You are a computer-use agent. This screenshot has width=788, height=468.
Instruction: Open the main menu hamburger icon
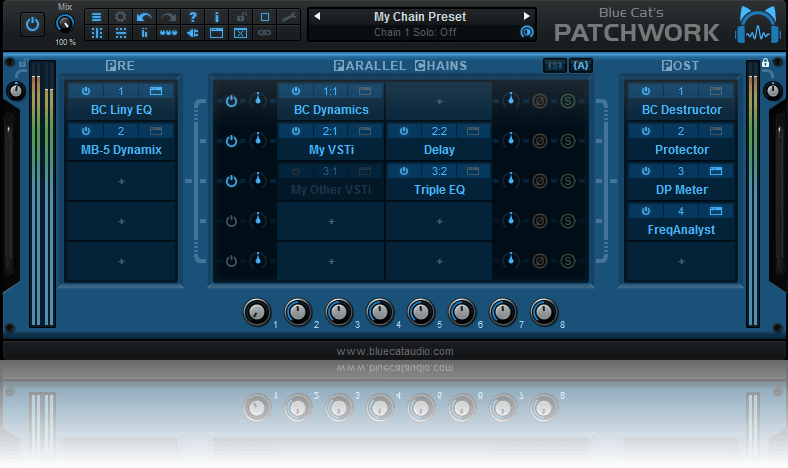(96, 17)
